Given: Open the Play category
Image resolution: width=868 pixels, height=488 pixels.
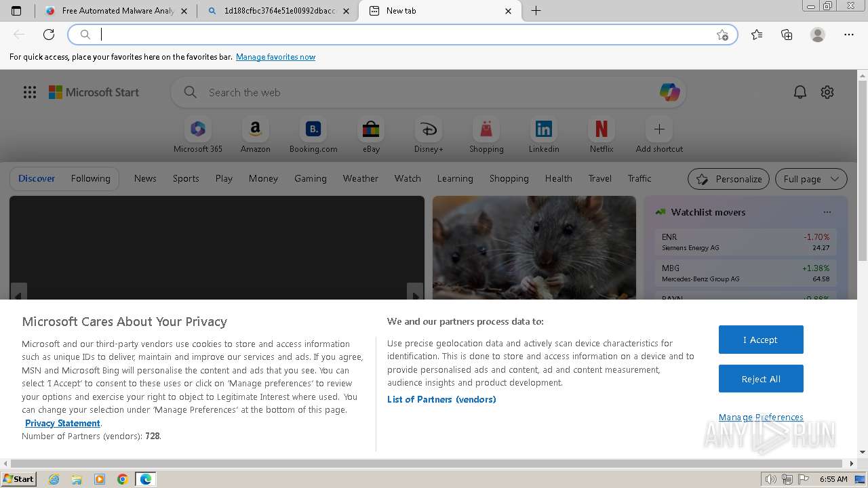Looking at the screenshot, I should [x=224, y=178].
